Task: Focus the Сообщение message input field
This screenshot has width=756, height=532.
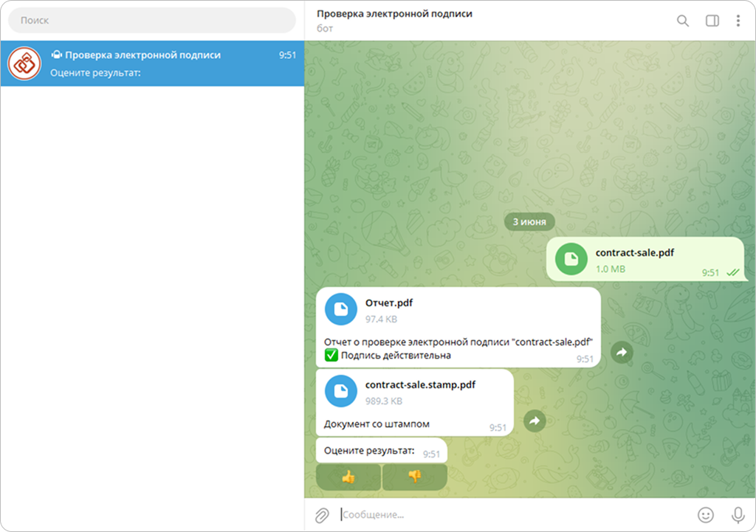Action: pyautogui.click(x=509, y=514)
